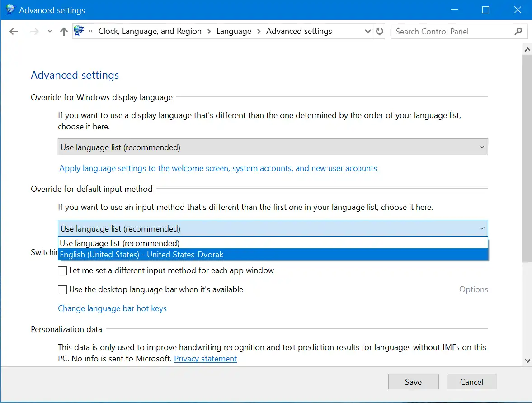Open the Windows display language override dropdown

point(482,147)
